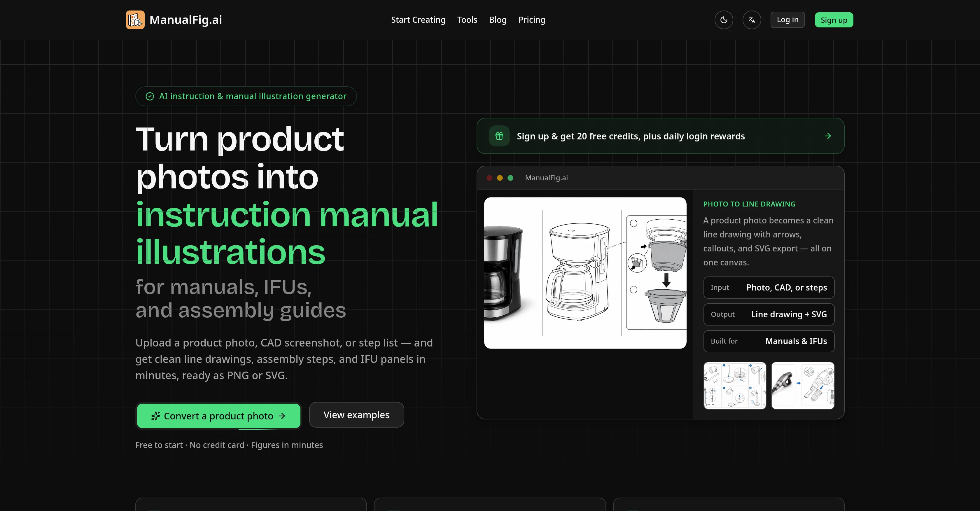Click the check badge icon in the AI generator pill

(x=150, y=96)
